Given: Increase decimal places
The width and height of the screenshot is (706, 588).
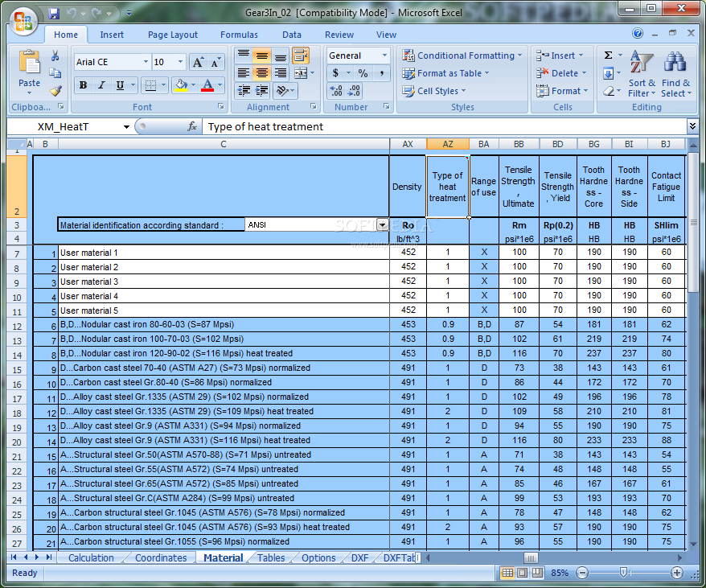Looking at the screenshot, I should coord(336,91).
